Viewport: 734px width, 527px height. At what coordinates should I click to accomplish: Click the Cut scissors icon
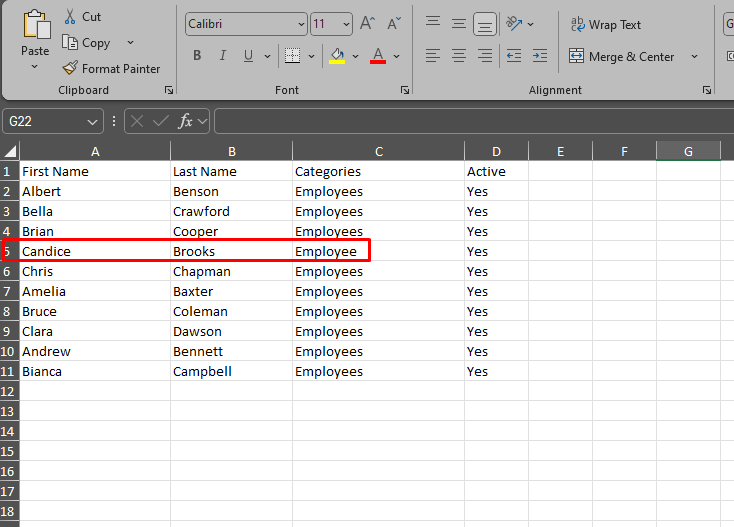[70, 17]
